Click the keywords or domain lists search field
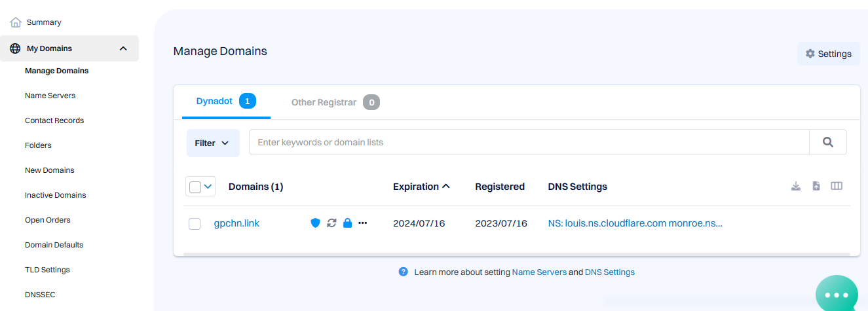The height and width of the screenshot is (311, 868). 529,142
